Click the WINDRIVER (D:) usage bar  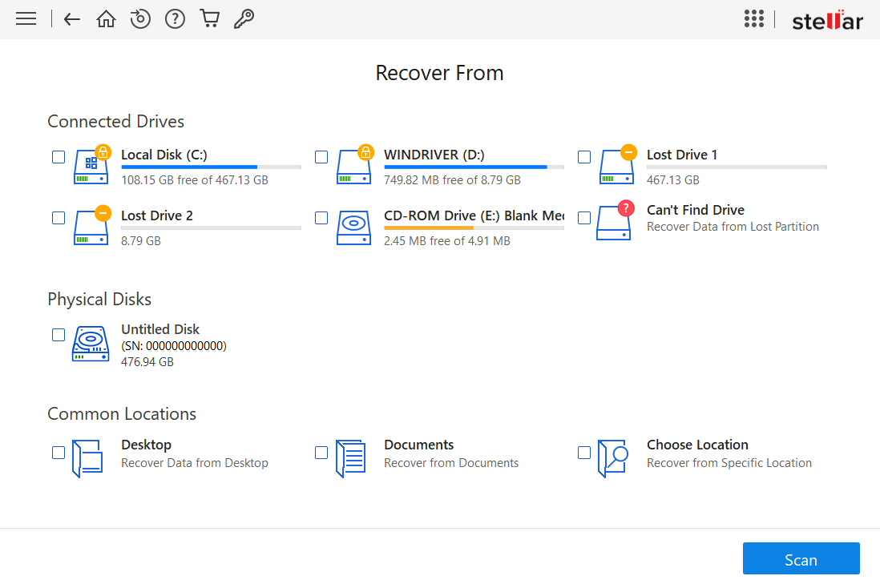point(474,167)
